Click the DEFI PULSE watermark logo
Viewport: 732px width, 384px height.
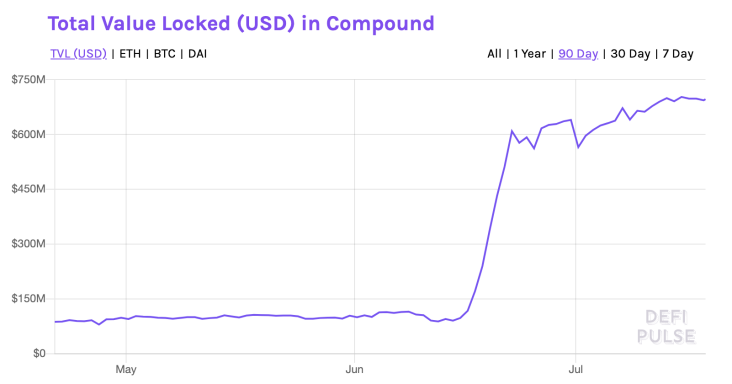[x=666, y=327]
